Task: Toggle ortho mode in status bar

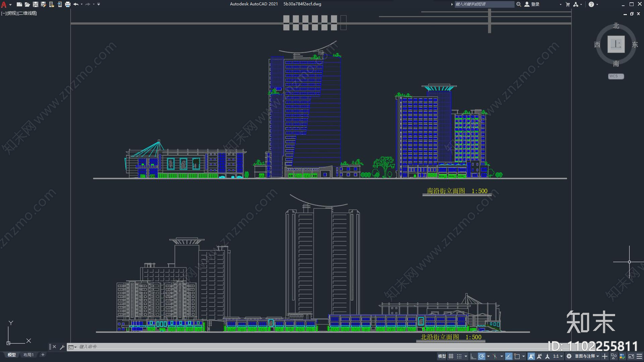Action: (x=473, y=356)
